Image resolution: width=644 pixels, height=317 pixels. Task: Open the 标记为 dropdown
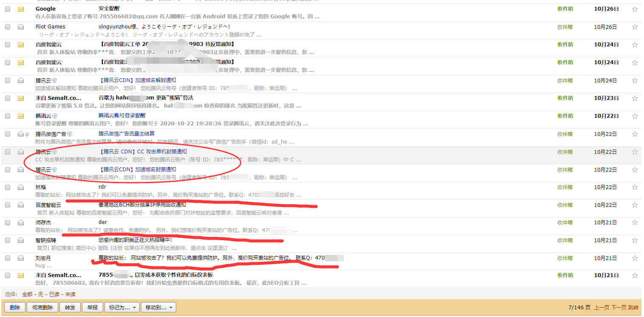(x=122, y=307)
